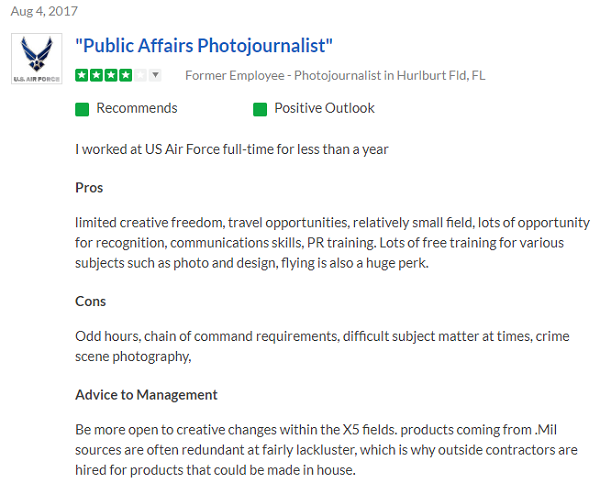Viewport: 600px width, 483px height.
Task: Click the Positive Outlook label
Action: coord(324,108)
